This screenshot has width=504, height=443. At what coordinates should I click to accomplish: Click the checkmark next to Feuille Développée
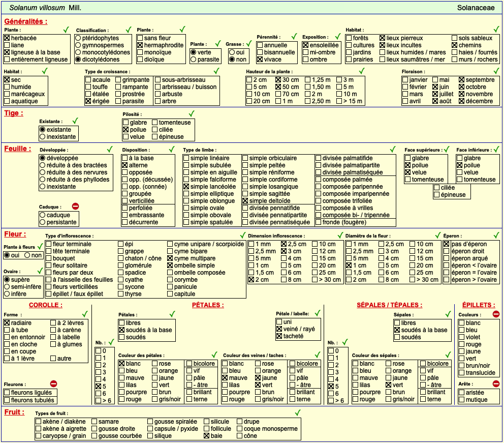pyautogui.click(x=110, y=149)
